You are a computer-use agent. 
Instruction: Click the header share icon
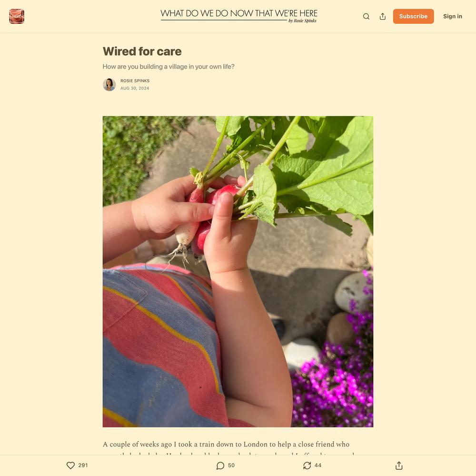[383, 16]
